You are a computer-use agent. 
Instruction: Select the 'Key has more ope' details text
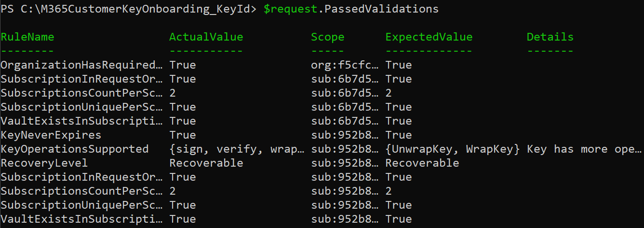tap(584, 149)
